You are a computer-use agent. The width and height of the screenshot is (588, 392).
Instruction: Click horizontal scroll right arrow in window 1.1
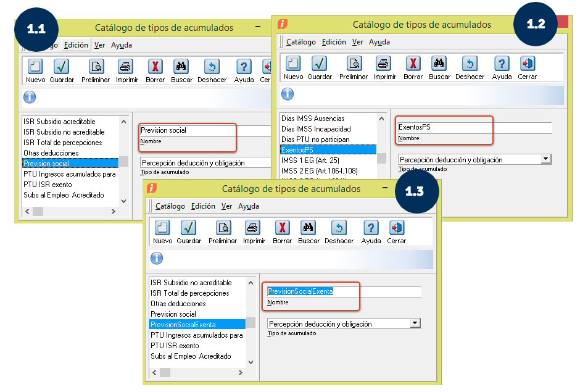[x=114, y=212]
